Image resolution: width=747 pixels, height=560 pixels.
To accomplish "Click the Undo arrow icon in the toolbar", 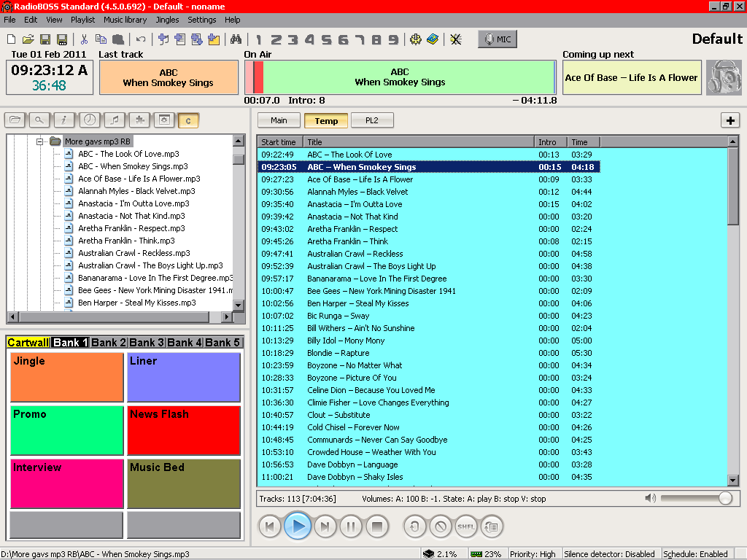I will pyautogui.click(x=141, y=39).
